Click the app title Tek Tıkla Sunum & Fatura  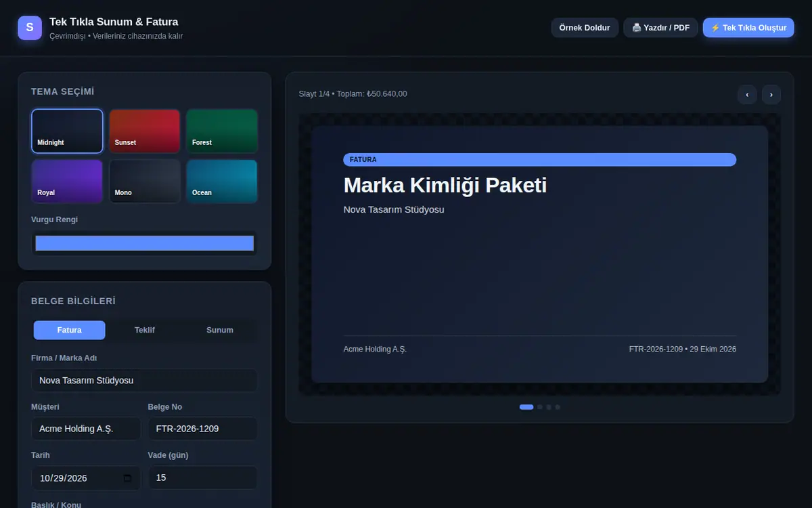[114, 22]
